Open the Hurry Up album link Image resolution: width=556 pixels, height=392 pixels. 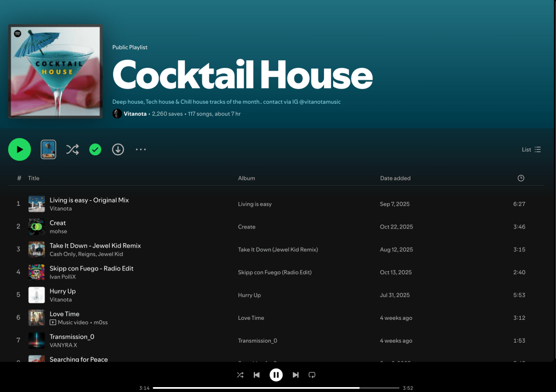pos(249,295)
